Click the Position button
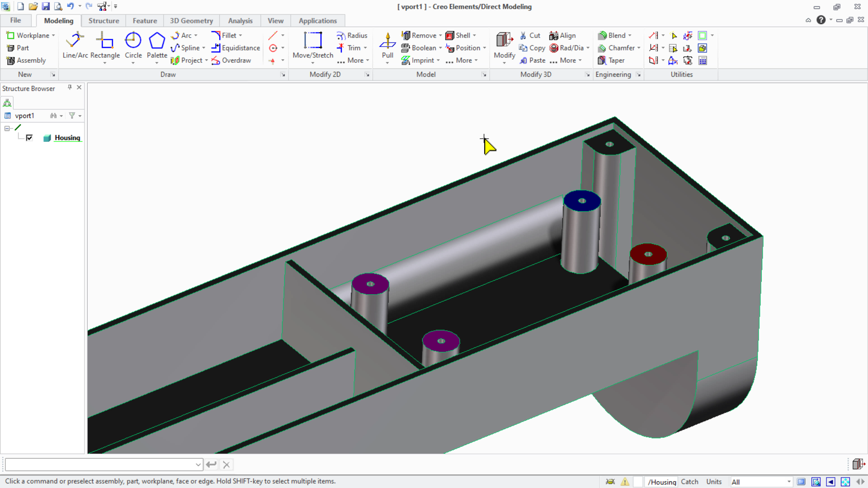The height and width of the screenshot is (488, 868). coord(463,48)
